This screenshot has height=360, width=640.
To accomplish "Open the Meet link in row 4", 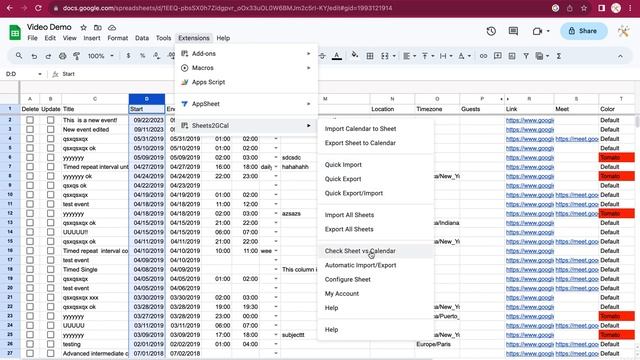I will click(x=577, y=139).
